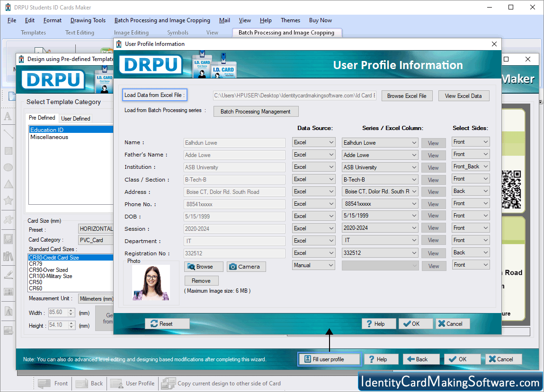Click the Fill user profile button
The width and height of the screenshot is (544, 392).
point(330,359)
